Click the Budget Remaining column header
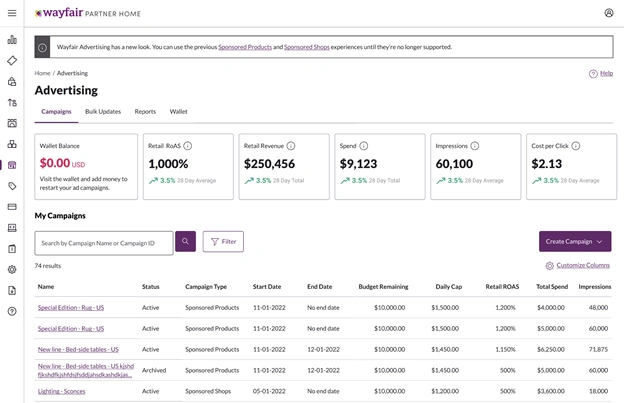Viewport: 624px width, 403px height. (x=383, y=287)
